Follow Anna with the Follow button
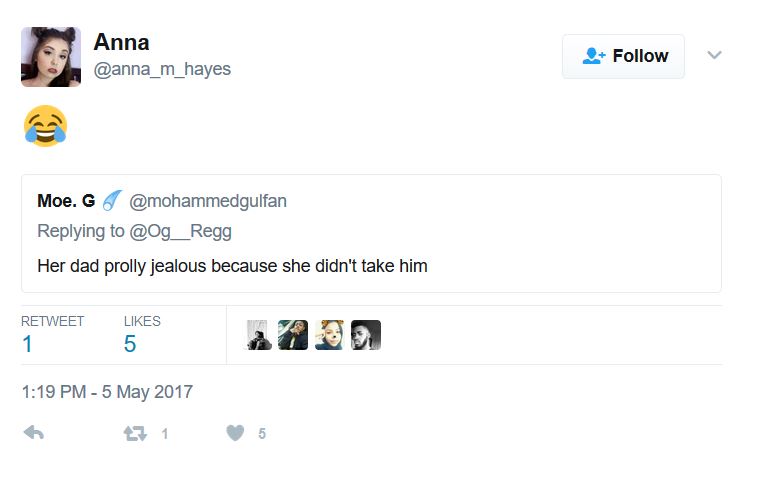 point(623,56)
